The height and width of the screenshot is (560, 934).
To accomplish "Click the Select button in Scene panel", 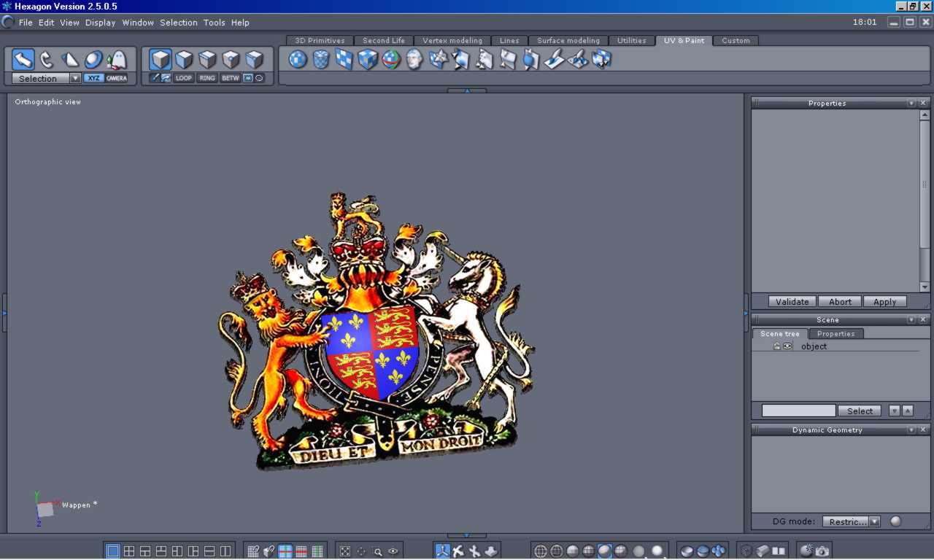I will tap(860, 411).
